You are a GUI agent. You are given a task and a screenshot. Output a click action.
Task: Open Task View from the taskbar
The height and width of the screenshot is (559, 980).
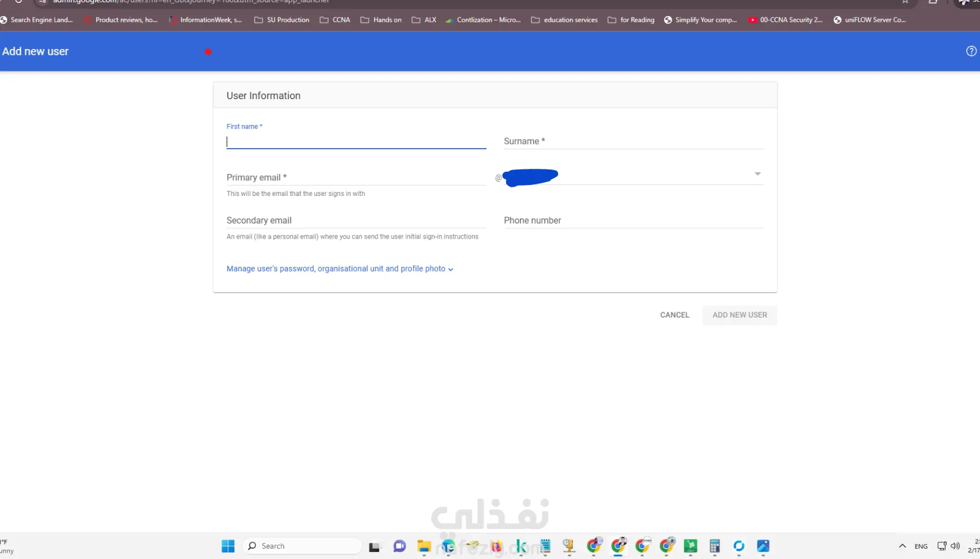pos(375,546)
